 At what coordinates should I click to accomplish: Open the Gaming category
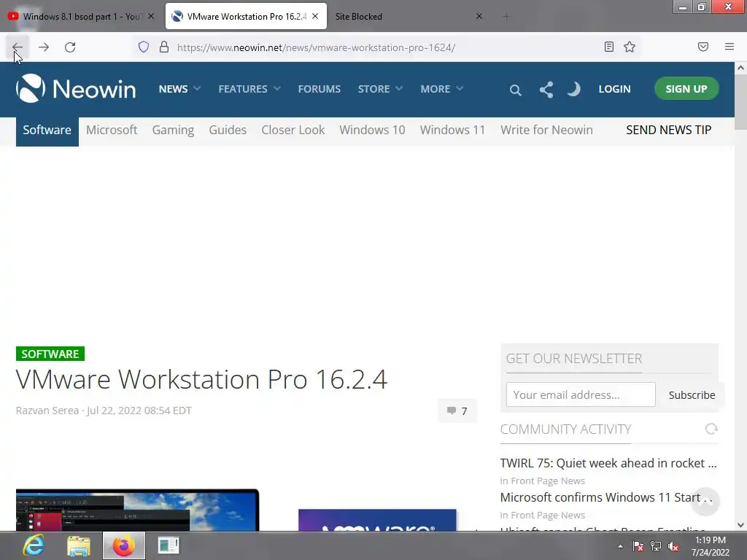click(173, 130)
